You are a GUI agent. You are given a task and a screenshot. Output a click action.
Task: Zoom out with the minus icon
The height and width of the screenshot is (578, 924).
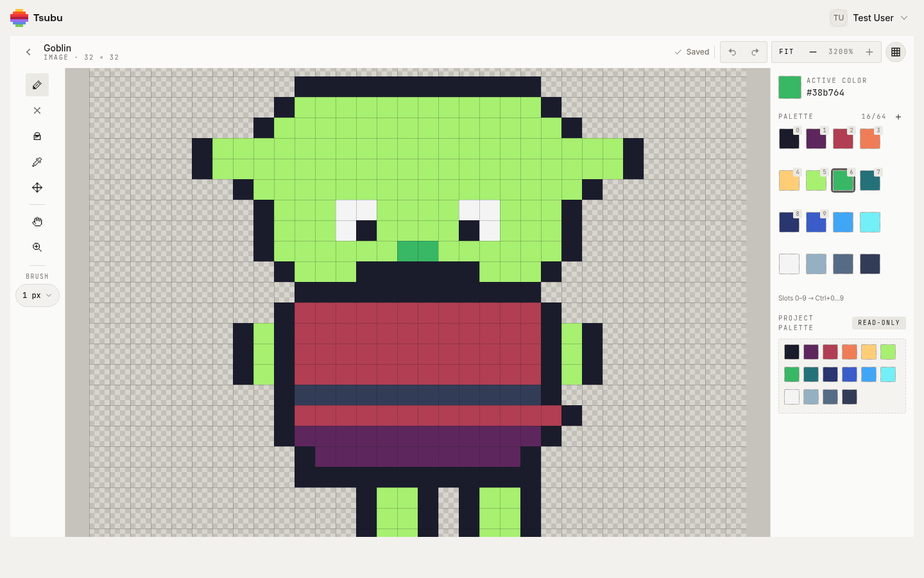[813, 52]
